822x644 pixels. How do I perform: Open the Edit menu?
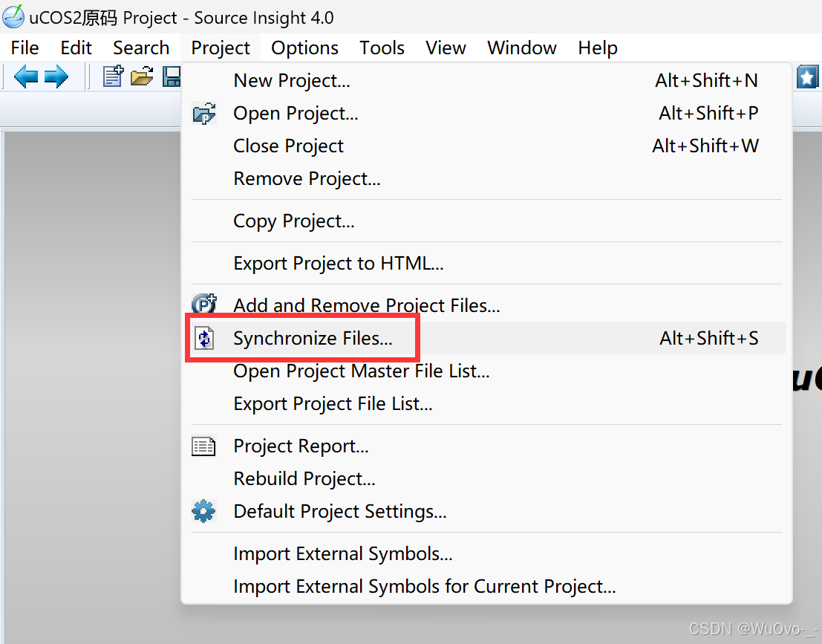pos(76,48)
